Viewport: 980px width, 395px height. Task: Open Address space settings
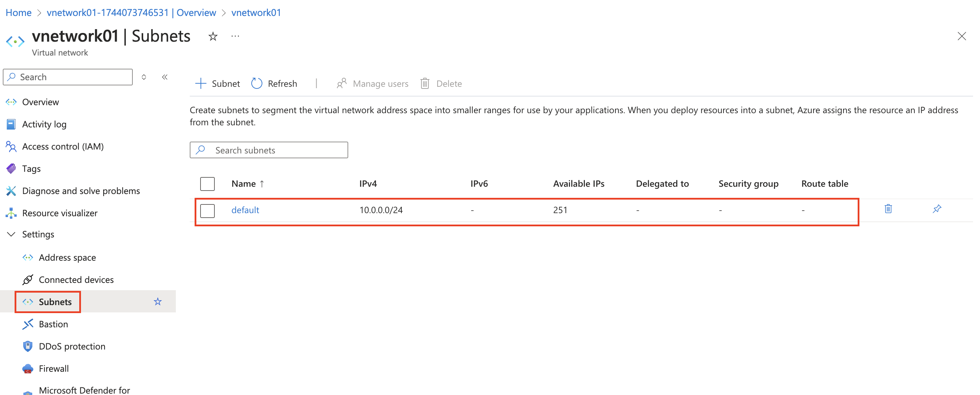click(x=67, y=258)
